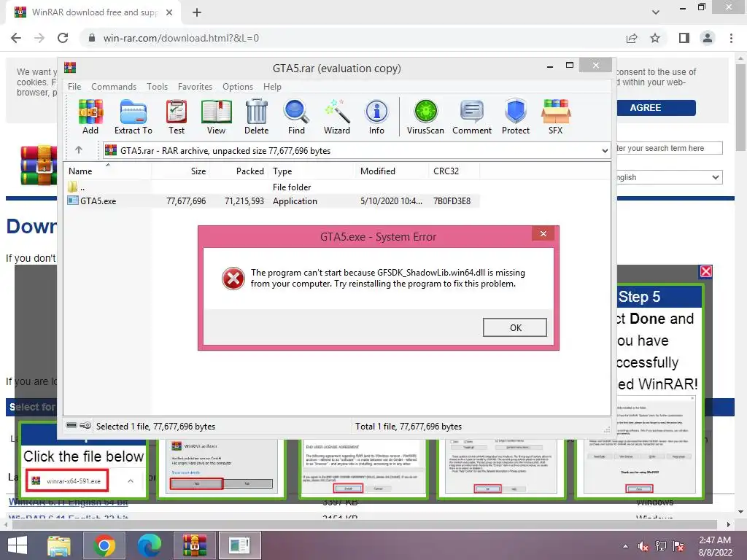This screenshot has width=747, height=560.
Task: Sort by the Packed column header
Action: (238, 171)
